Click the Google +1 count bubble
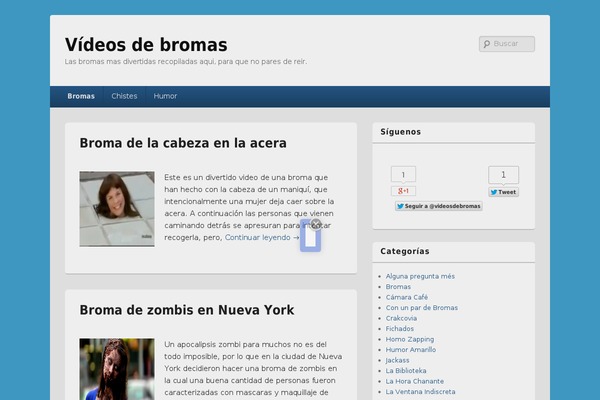This screenshot has height=400, width=600. coord(403,175)
